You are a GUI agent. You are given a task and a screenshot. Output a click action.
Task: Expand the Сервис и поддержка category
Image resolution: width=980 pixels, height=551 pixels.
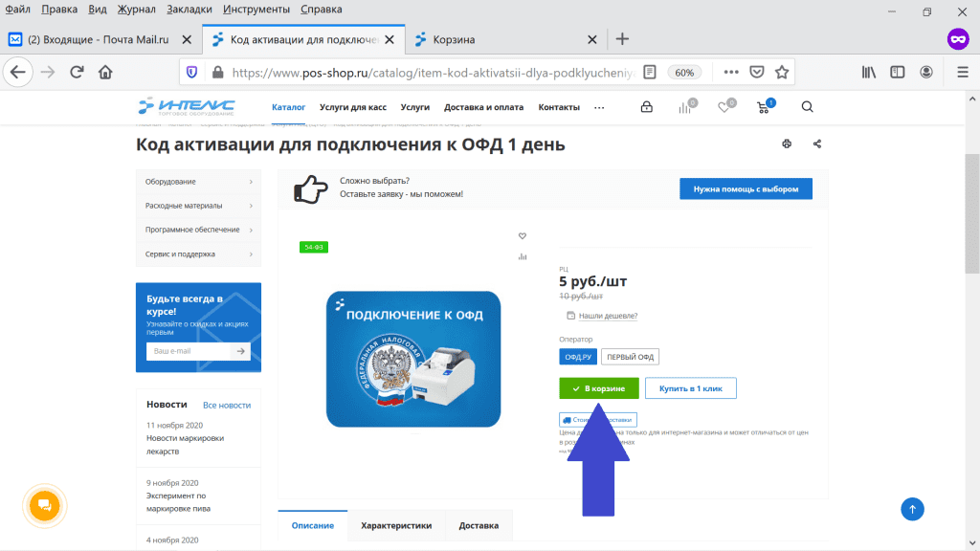tap(198, 254)
